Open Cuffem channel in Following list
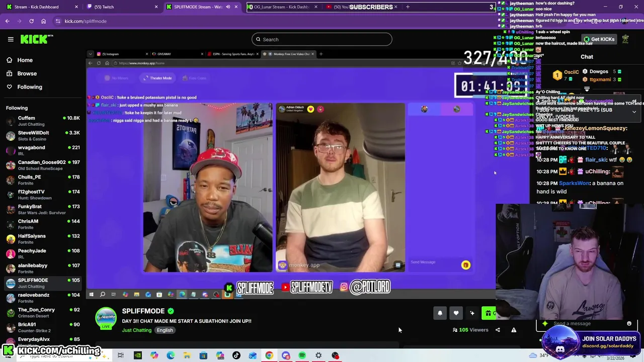 (43, 121)
